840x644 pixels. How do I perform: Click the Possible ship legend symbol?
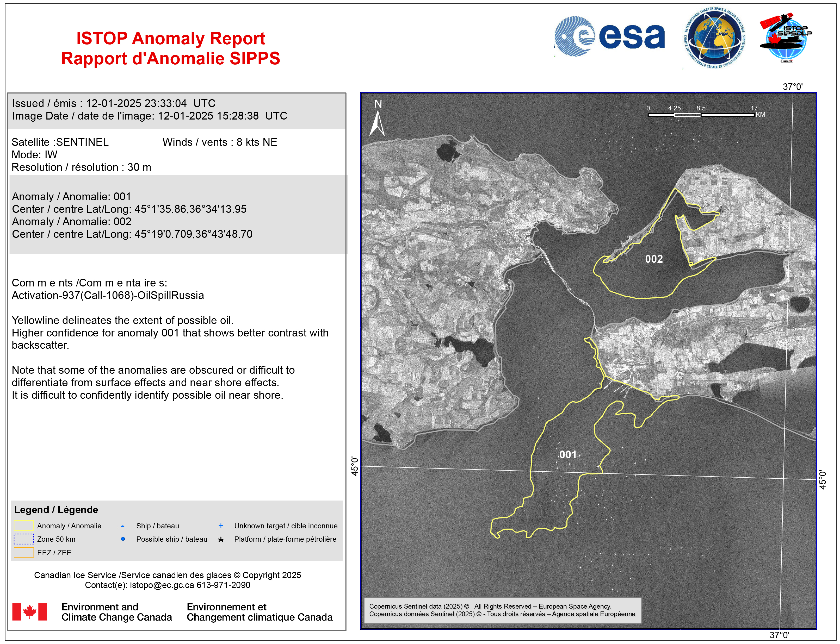(x=123, y=539)
